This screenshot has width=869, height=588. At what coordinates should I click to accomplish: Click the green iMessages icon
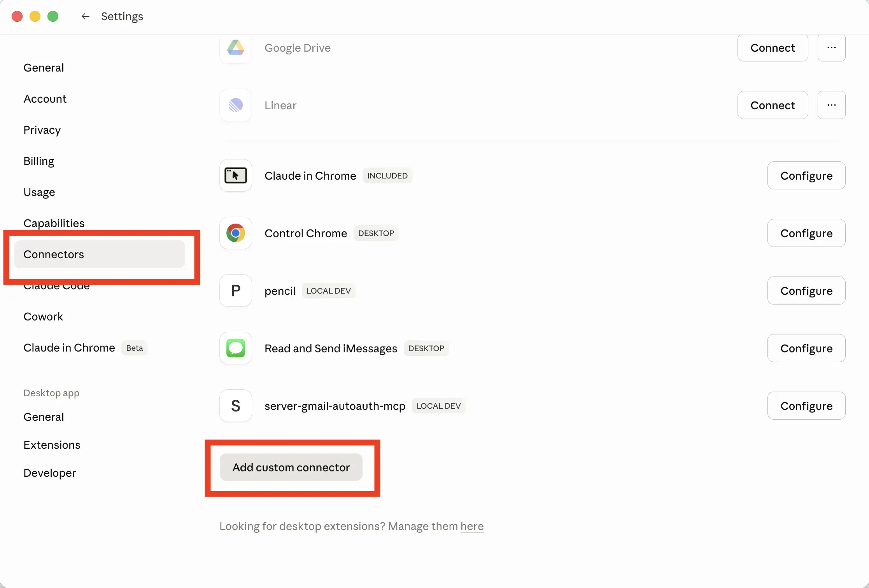coord(235,348)
